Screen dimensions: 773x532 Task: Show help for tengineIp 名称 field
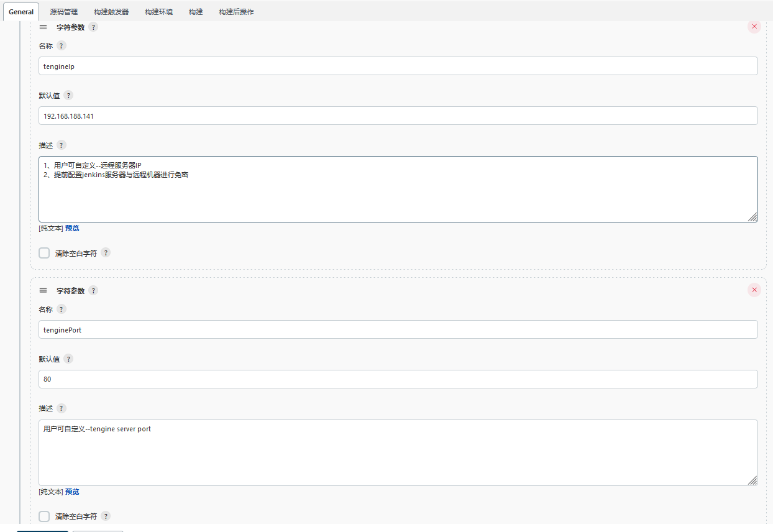[x=61, y=46]
